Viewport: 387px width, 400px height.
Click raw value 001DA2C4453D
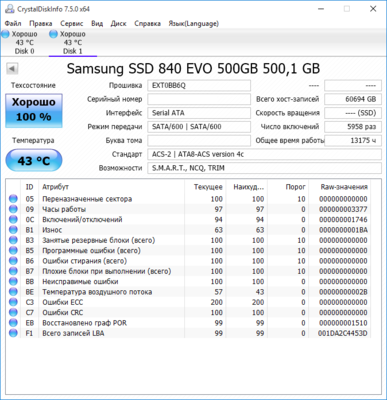click(342, 333)
